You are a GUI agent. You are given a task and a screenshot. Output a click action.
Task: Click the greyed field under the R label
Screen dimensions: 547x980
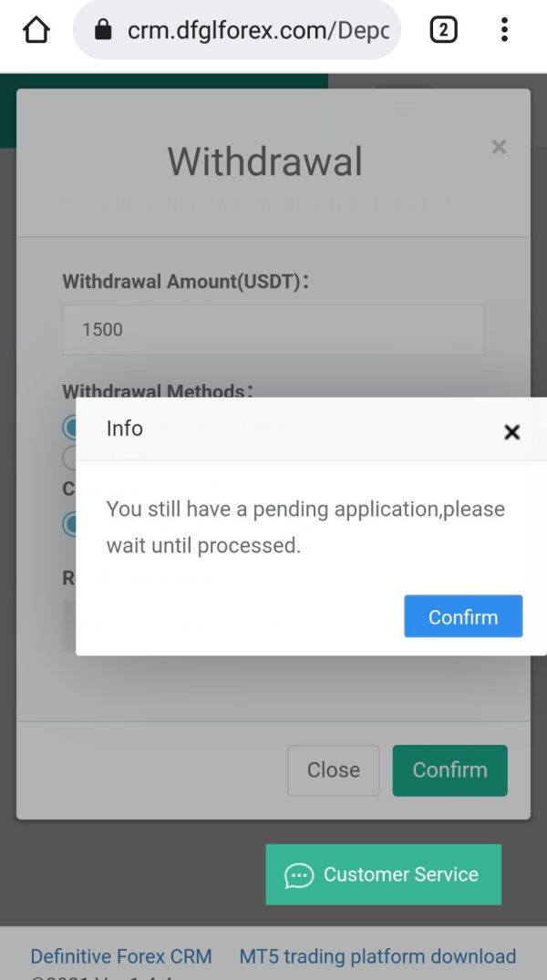[x=69, y=626]
